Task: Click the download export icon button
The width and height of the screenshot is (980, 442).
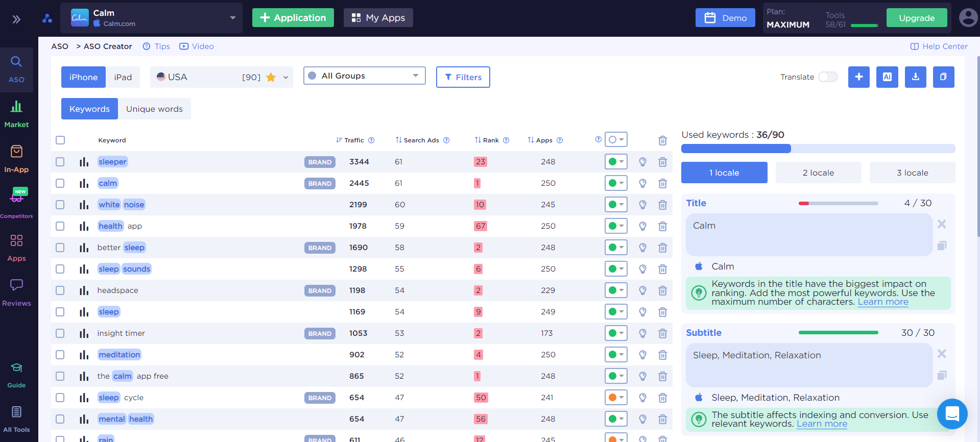Action: pos(916,77)
